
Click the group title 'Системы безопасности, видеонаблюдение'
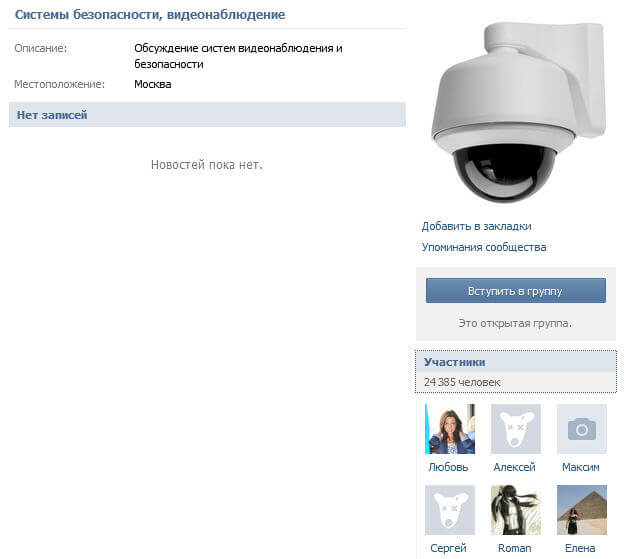point(150,15)
